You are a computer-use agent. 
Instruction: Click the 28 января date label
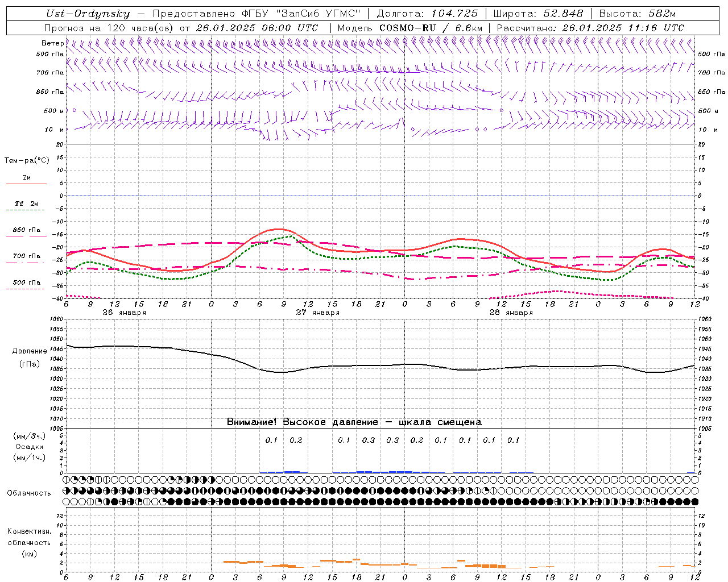[511, 313]
